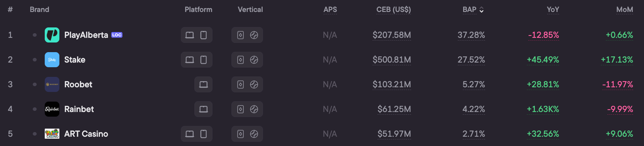This screenshot has width=644, height=146.
Task: Open the Rainbet brand name link
Action: pyautogui.click(x=79, y=109)
